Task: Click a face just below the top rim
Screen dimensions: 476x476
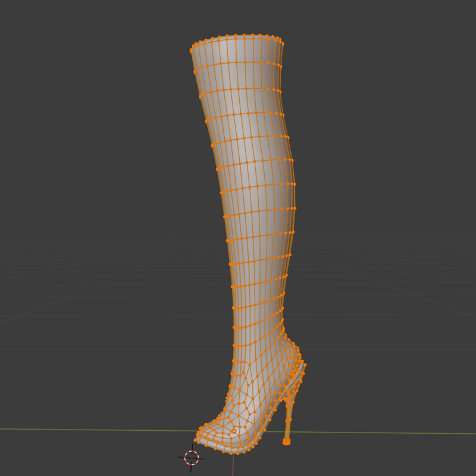Action: click(x=238, y=52)
